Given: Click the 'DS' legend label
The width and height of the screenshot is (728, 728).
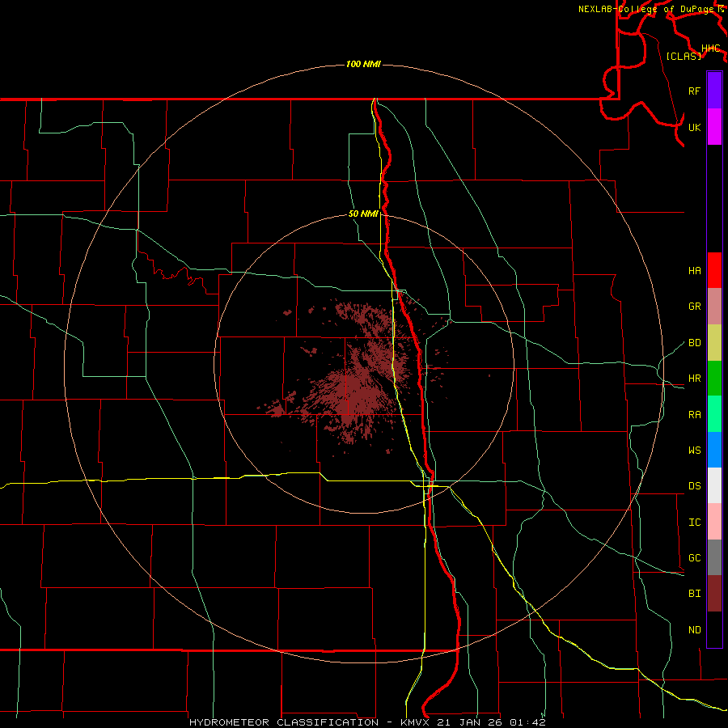Looking at the screenshot, I should pos(694,485).
